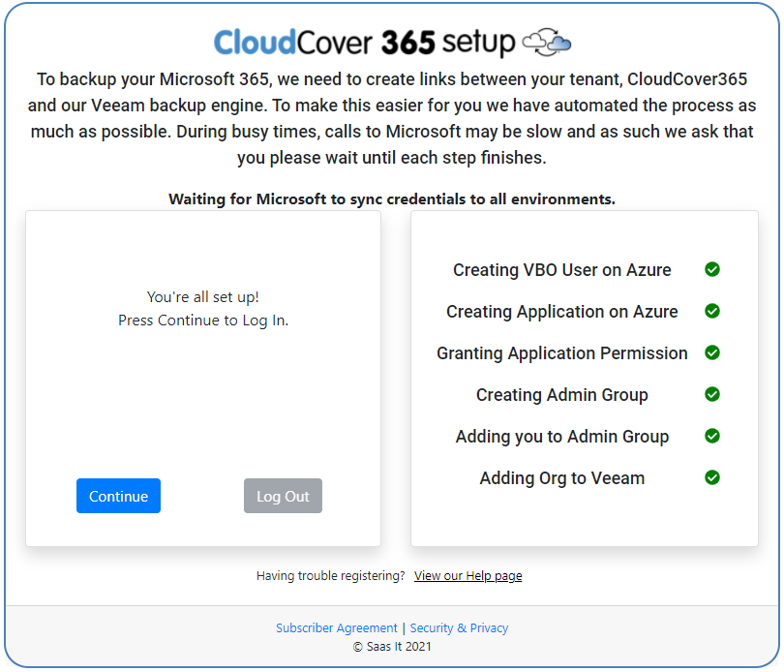
Task: Click the green checkmark beside Creating VBO User on Azure
Action: point(712,270)
